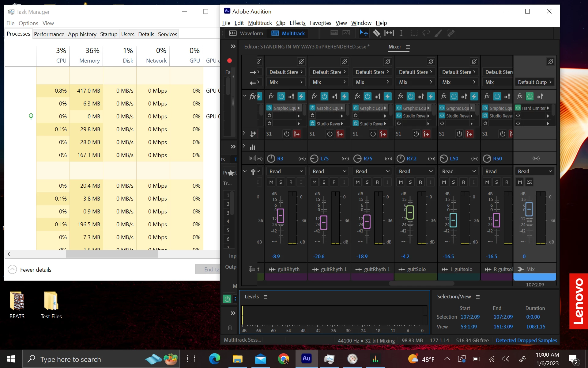Open Levels panel hamburger menu
The width and height of the screenshot is (588, 368).
click(266, 297)
